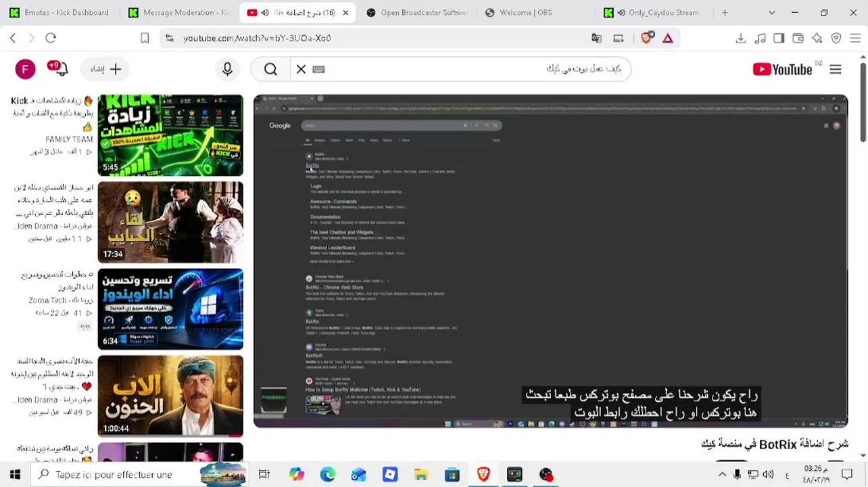Launch Copilot from the taskbar
This screenshot has height=487, width=868.
coord(297,475)
